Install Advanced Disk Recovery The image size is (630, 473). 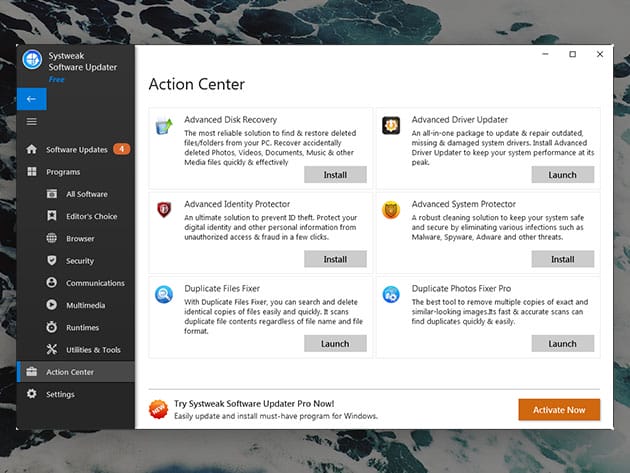point(335,175)
